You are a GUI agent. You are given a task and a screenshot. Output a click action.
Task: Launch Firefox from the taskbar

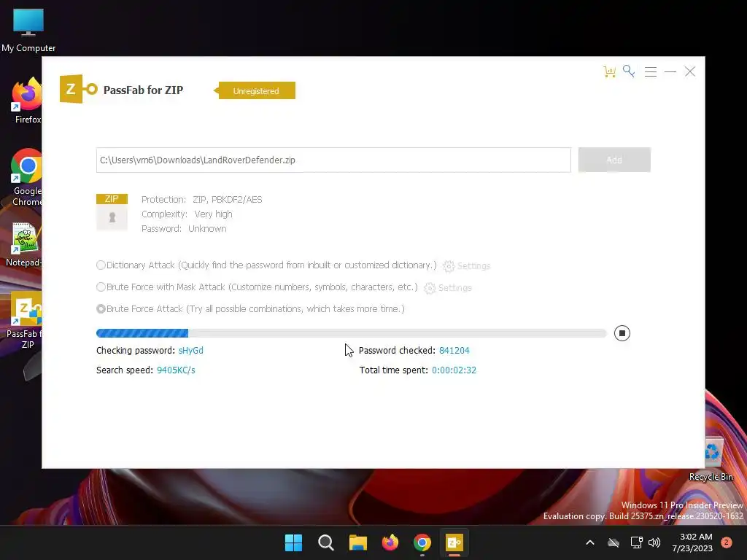[390, 542]
